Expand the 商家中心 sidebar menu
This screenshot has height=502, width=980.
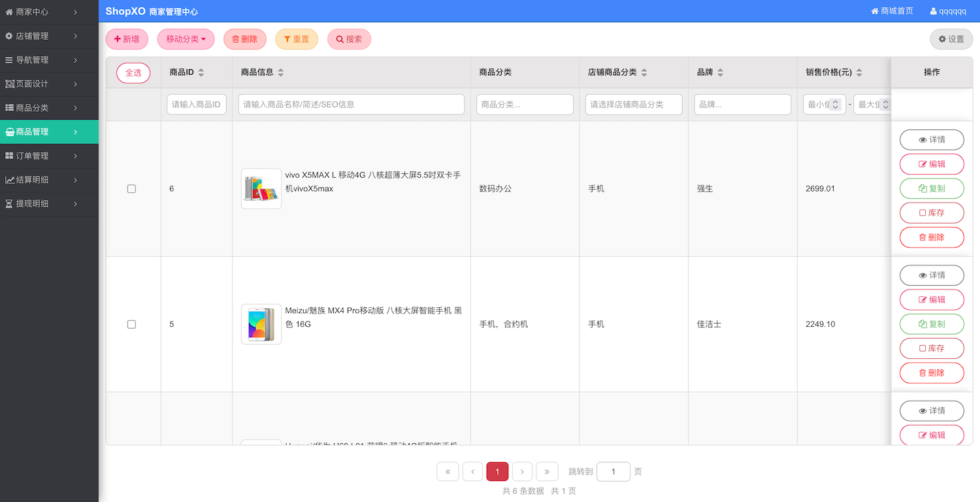coord(49,12)
